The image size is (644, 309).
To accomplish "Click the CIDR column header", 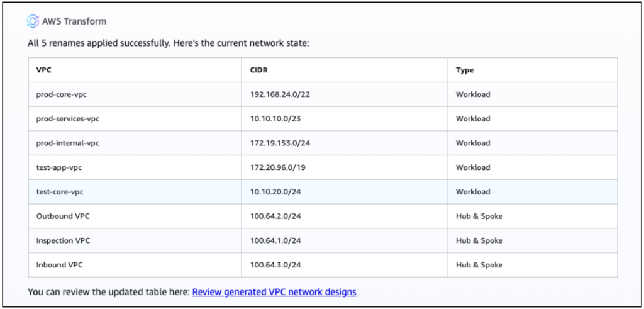I will pos(345,70).
